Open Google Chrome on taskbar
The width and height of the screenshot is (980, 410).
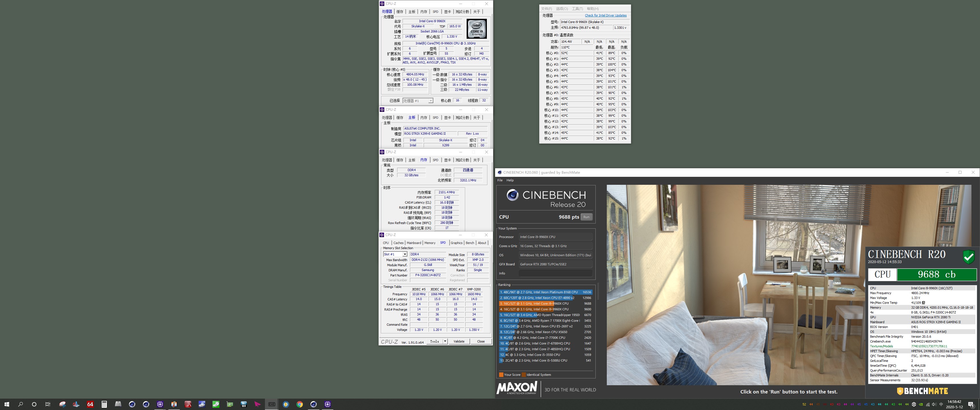pos(300,404)
